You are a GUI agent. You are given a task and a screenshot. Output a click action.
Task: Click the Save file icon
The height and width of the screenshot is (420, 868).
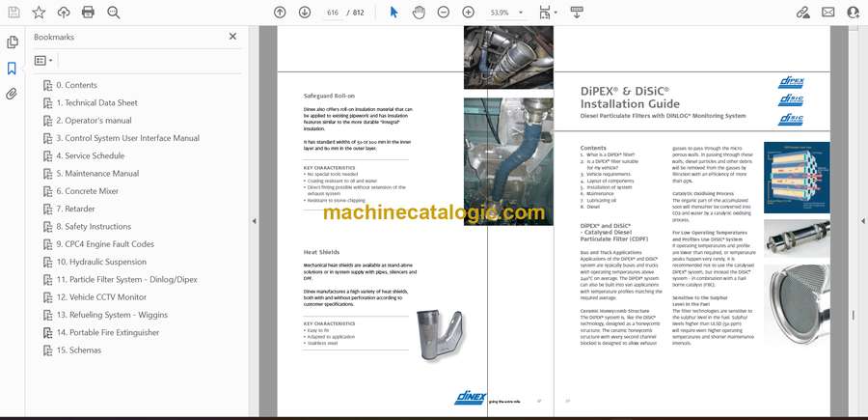pyautogui.click(x=14, y=13)
